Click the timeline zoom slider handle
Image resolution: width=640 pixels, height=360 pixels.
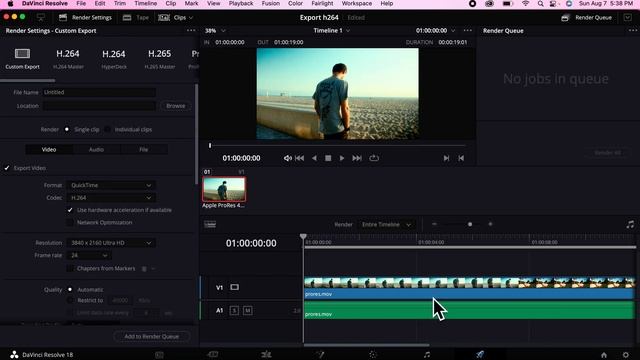pos(470,224)
